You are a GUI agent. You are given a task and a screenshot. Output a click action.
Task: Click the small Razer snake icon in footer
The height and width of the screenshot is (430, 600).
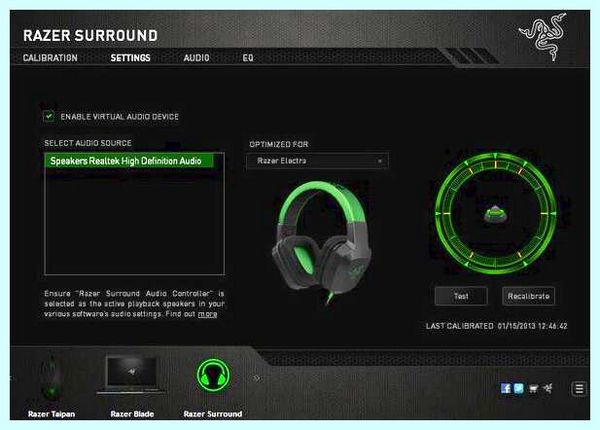548,389
